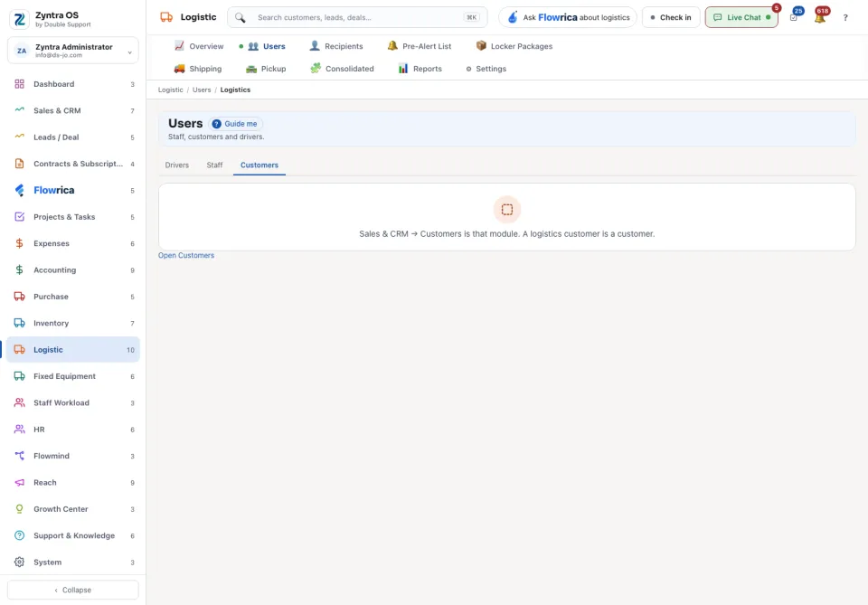Open Recipients in Logistic navigation
The height and width of the screenshot is (605, 868).
pyautogui.click(x=336, y=46)
